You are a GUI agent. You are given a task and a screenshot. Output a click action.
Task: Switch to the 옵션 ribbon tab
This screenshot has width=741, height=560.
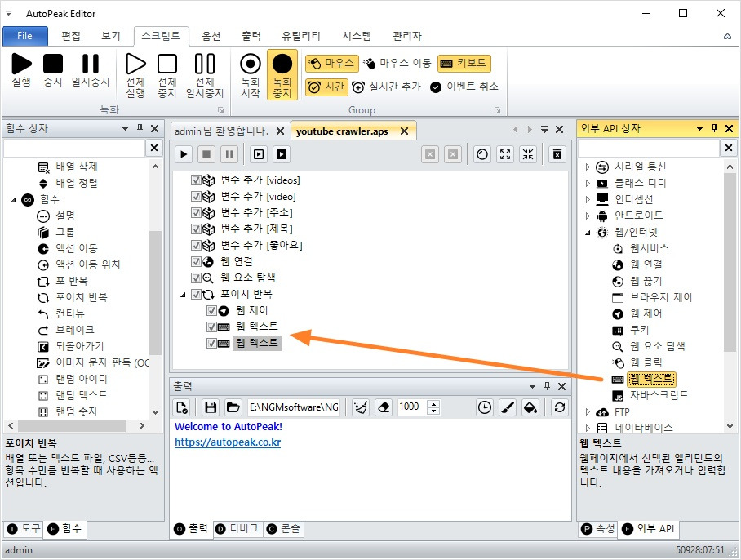pos(211,36)
